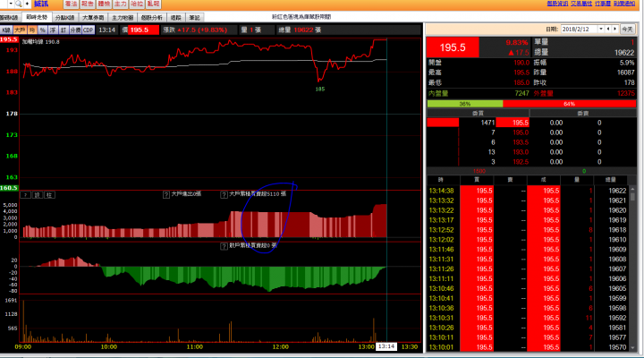This screenshot has height=358, width=644.
Task: Switch to the 主力地圖 tab
Action: tap(123, 17)
